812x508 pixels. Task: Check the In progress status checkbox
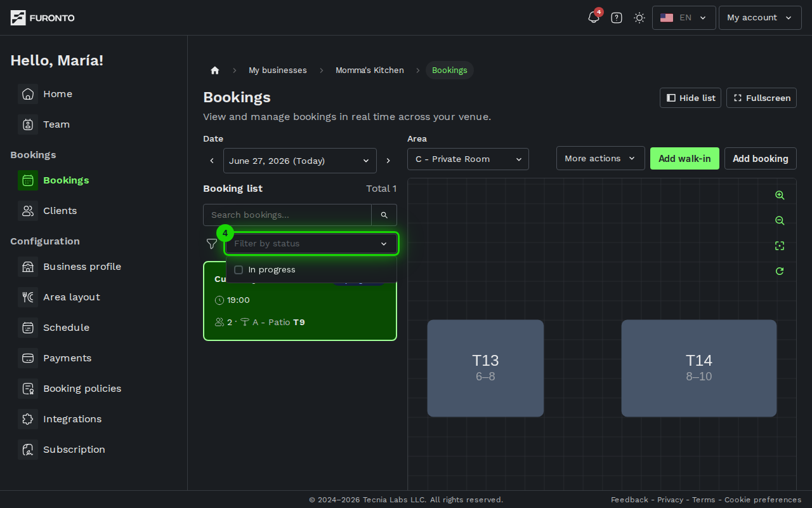click(x=239, y=270)
